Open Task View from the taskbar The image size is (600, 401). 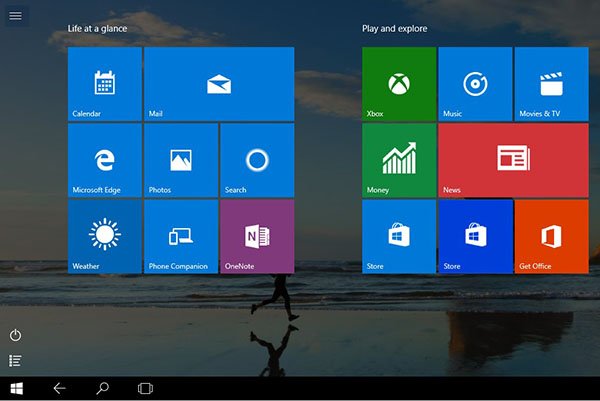[145, 388]
